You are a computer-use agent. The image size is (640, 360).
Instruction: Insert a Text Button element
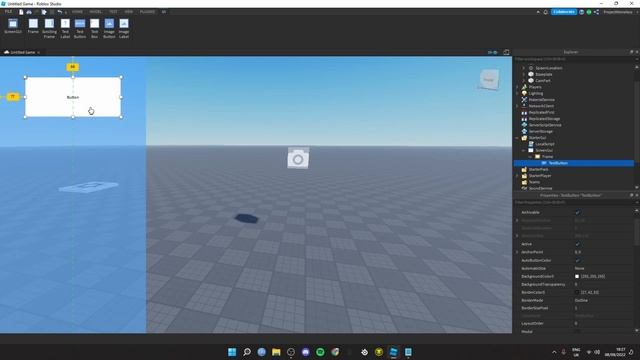[x=80, y=28]
